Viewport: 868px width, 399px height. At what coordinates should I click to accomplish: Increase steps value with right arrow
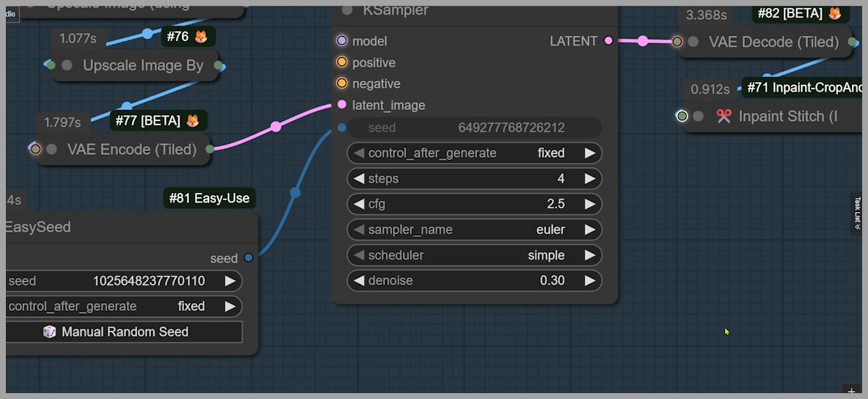589,178
